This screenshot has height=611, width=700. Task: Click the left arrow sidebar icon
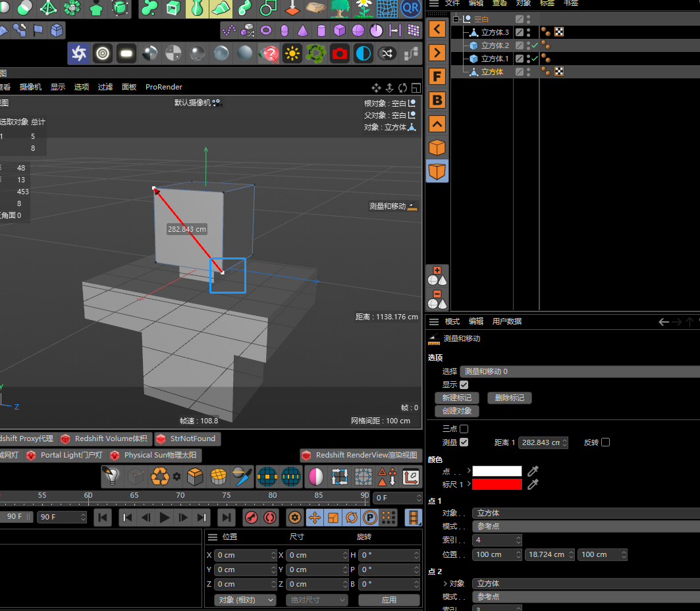point(437,30)
